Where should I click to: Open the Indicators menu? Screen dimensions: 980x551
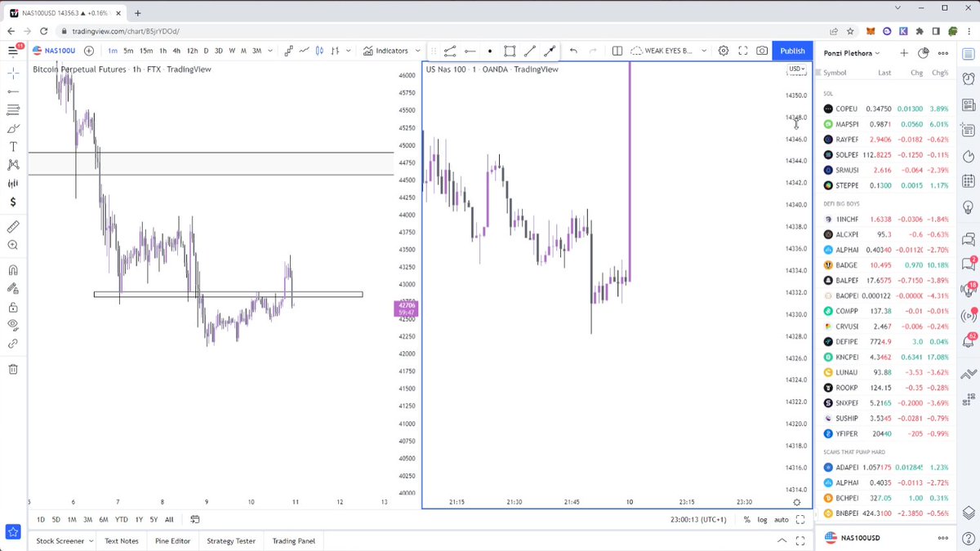coord(385,51)
